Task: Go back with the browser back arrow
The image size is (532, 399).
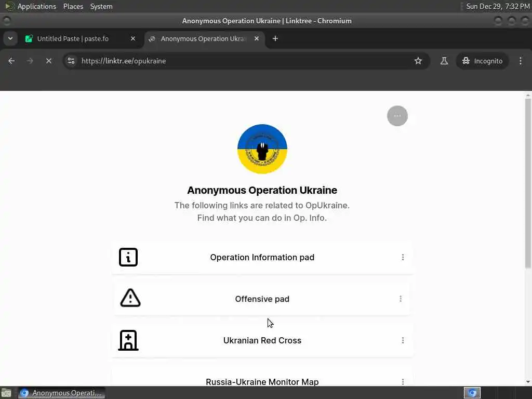Action: (x=11, y=61)
